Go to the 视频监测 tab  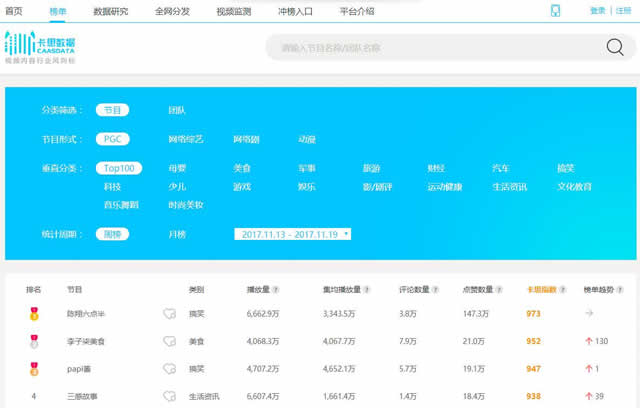232,11
